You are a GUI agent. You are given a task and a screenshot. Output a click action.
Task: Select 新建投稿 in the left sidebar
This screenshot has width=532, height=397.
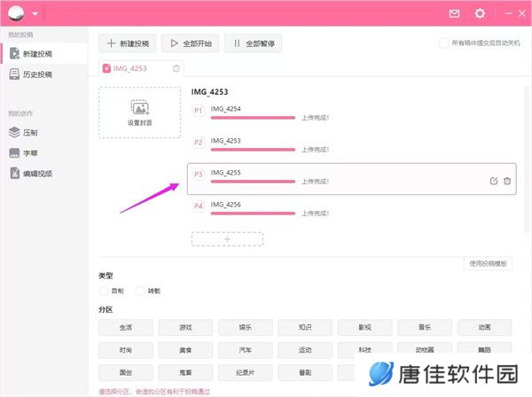(x=44, y=53)
